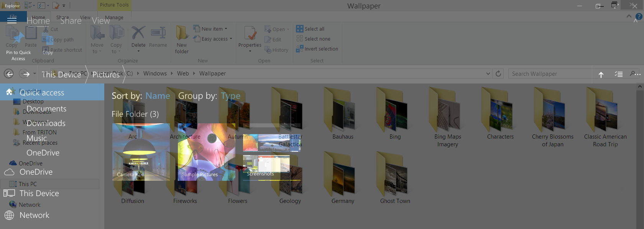
Task: Click Wallpaper in the breadcrumb path
Action: click(212, 74)
